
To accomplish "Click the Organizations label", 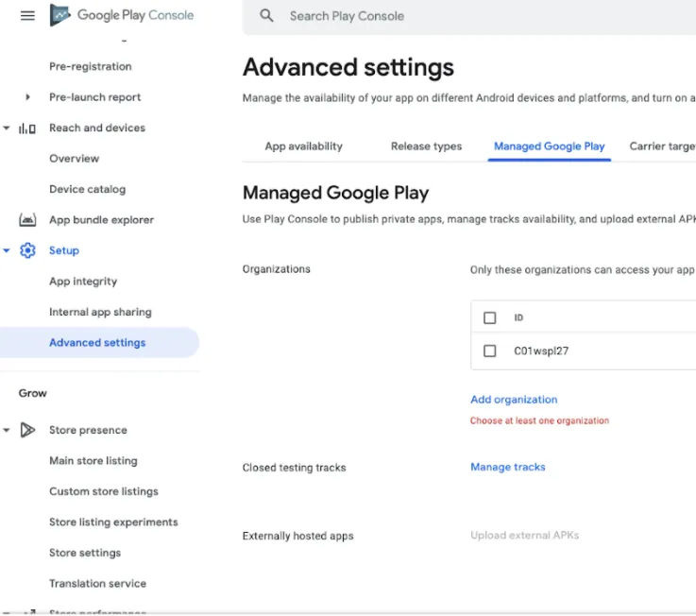I will (276, 269).
